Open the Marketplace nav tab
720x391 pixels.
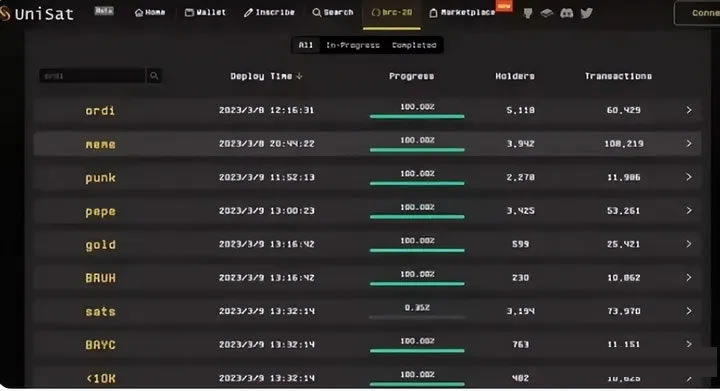click(x=462, y=12)
